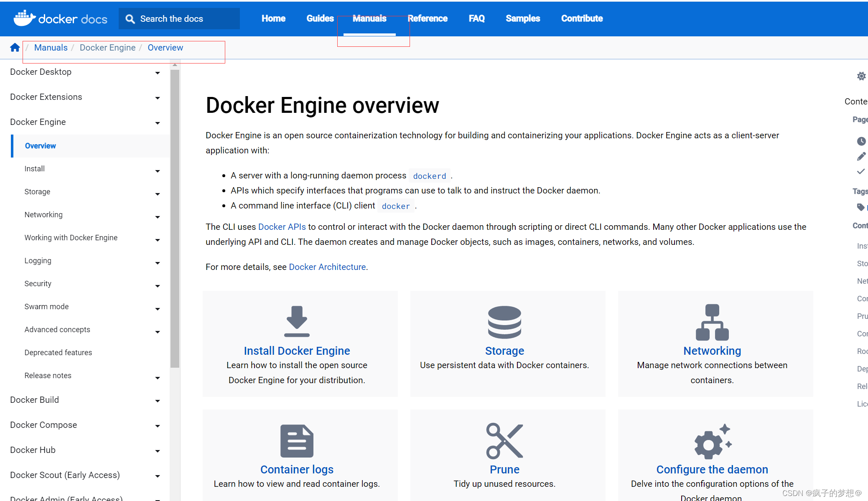Click the Prune scissors icon

(504, 441)
